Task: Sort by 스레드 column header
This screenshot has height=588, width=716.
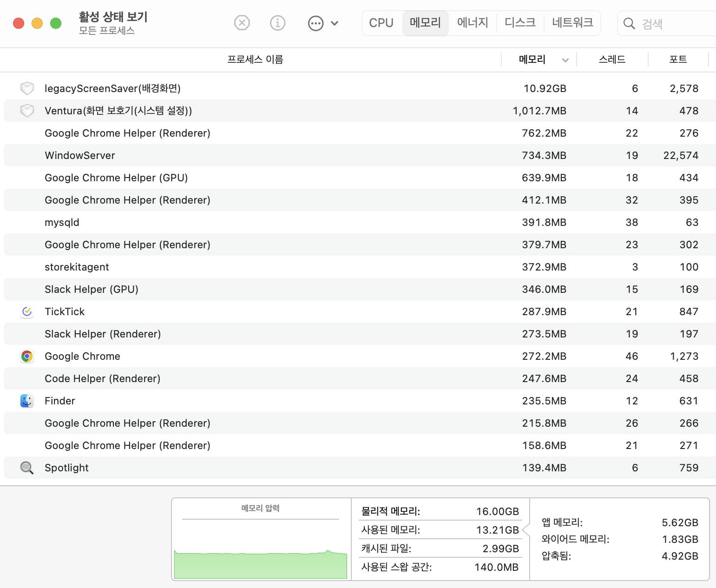Action: point(612,59)
